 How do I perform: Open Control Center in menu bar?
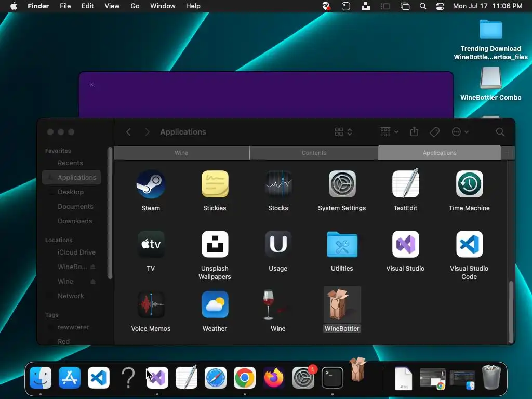(440, 6)
